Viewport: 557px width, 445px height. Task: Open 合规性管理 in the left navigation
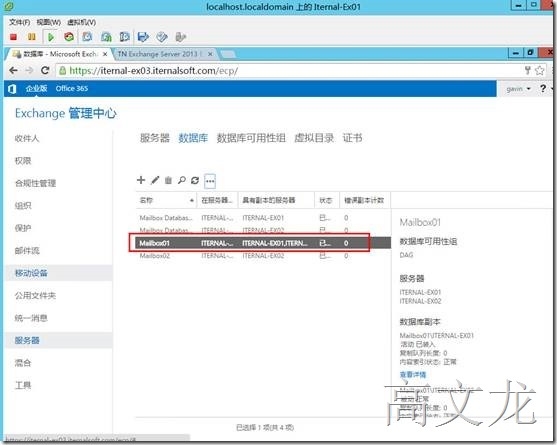click(x=35, y=183)
